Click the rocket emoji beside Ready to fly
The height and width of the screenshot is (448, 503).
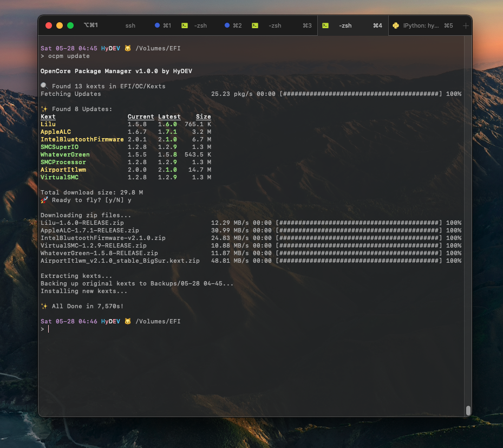[44, 200]
